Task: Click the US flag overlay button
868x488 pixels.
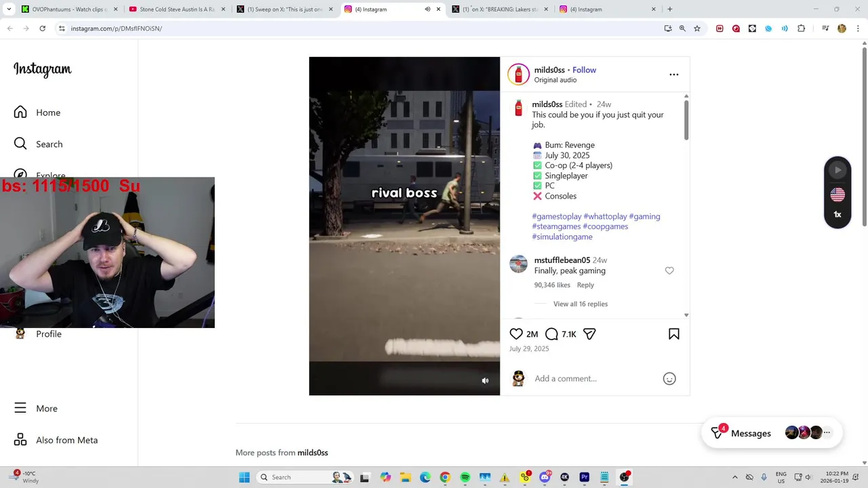Action: pos(837,195)
